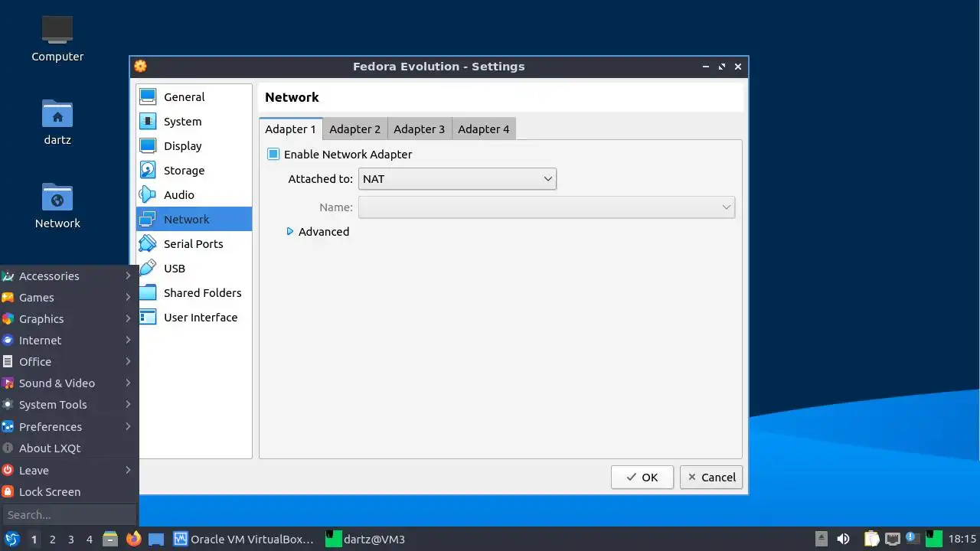980x551 pixels.
Task: Expand the Office submenu
Action: (69, 362)
